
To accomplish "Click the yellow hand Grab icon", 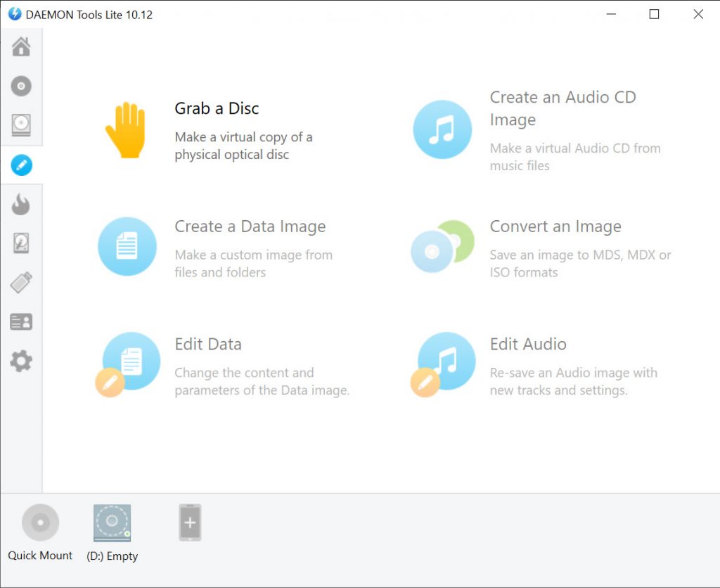I will pos(126,130).
